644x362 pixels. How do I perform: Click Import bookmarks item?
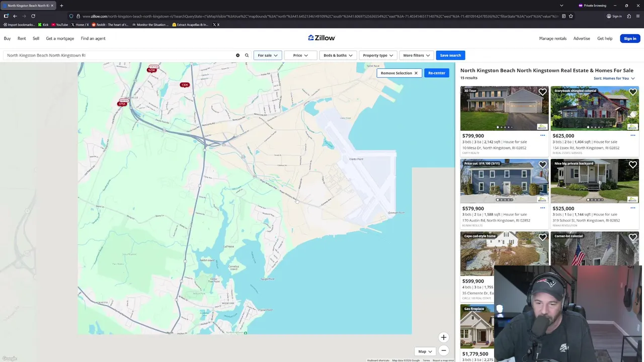pos(19,25)
